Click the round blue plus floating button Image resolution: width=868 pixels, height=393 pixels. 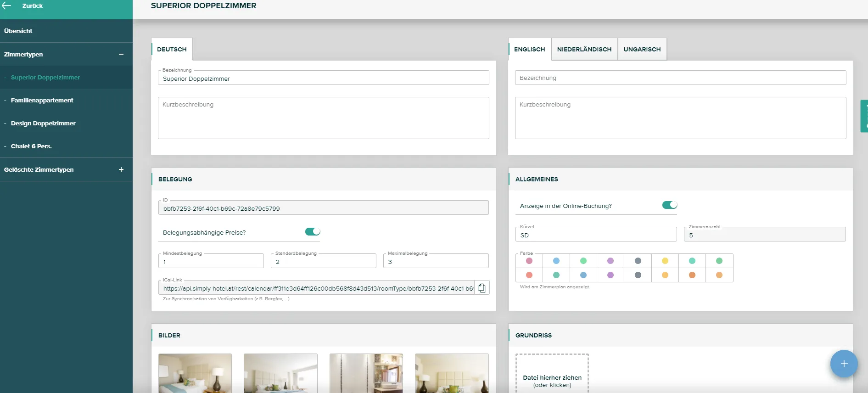click(x=844, y=364)
